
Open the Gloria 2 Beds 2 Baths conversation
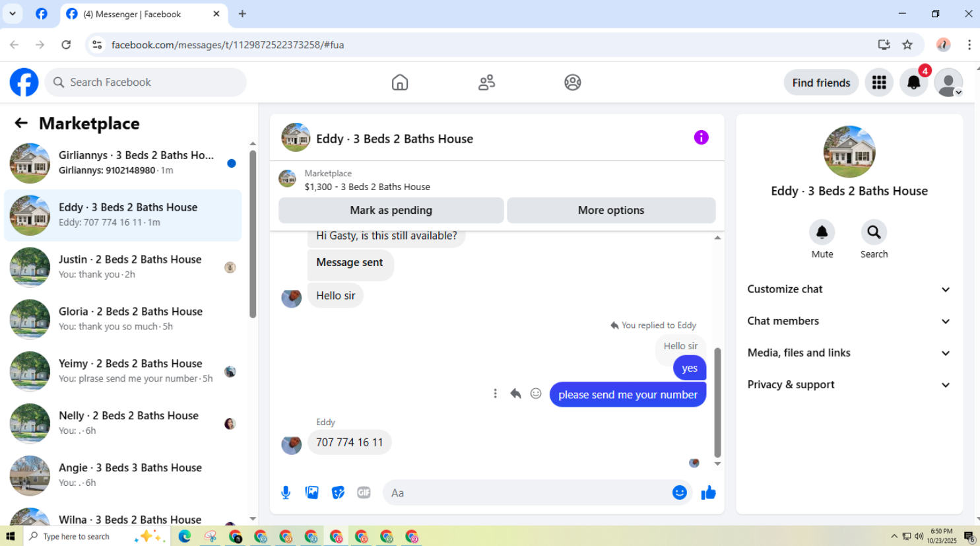123,320
